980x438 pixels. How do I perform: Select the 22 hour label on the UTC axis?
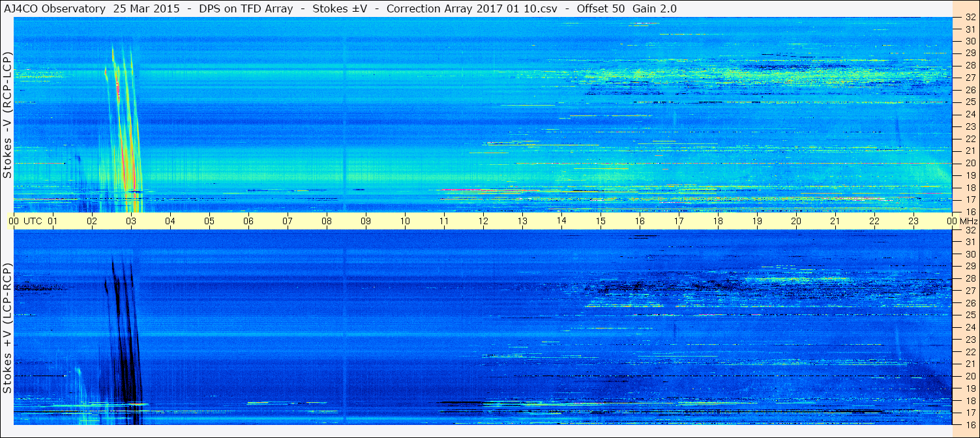point(874,221)
